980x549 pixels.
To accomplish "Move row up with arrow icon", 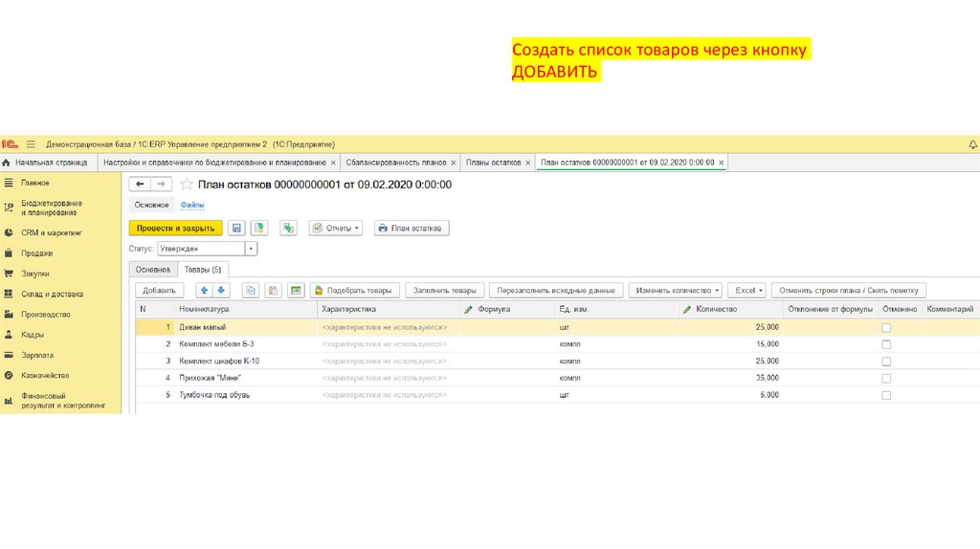I will coord(204,290).
